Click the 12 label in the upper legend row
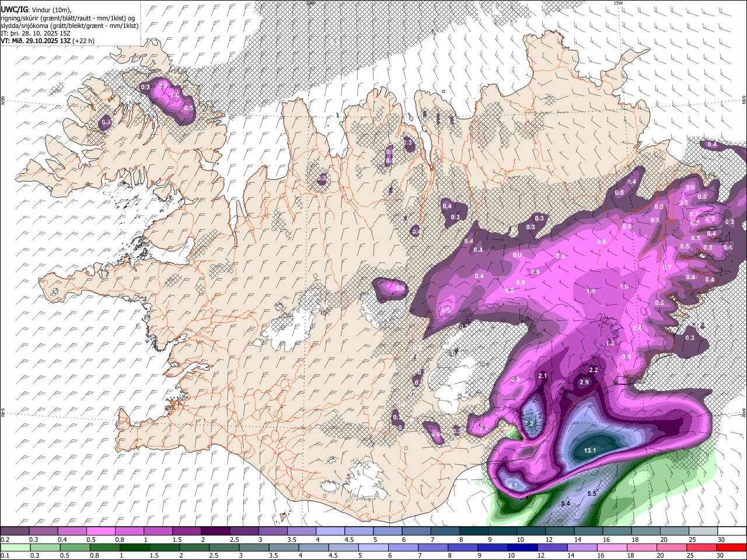Screen dimensions: 747x560 pos(549,540)
